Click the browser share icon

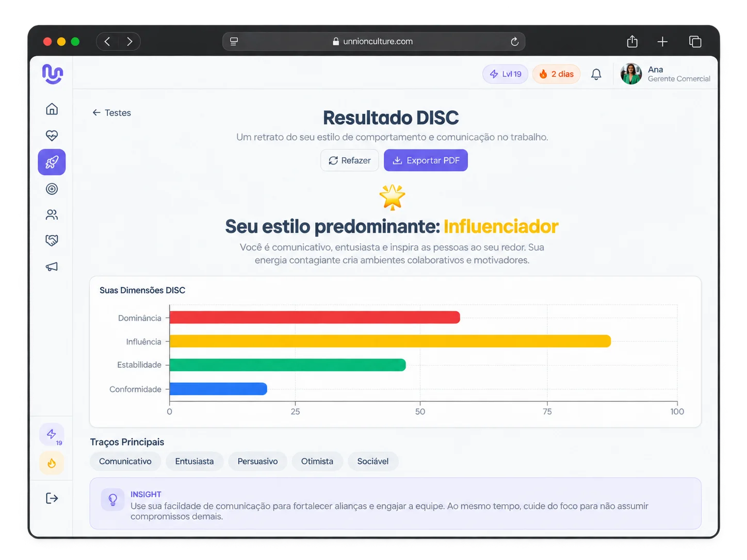(632, 41)
